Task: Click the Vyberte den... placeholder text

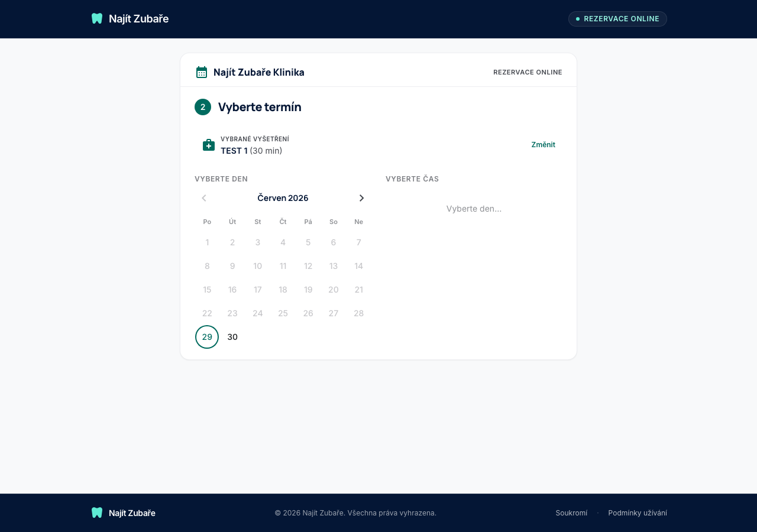Action: click(x=474, y=209)
